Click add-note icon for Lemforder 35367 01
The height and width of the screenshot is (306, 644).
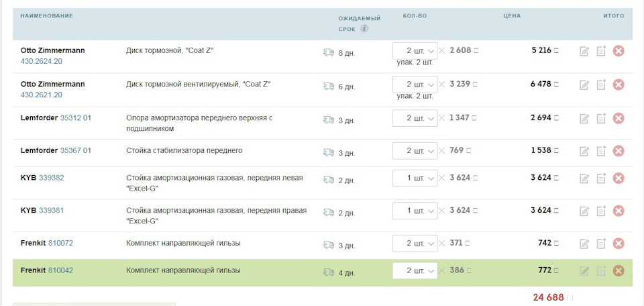[601, 151]
